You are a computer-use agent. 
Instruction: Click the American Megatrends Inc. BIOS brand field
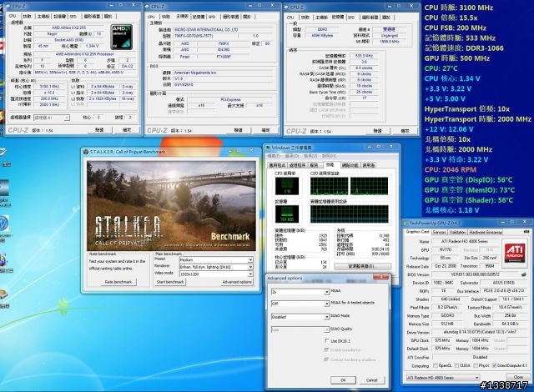click(223, 73)
